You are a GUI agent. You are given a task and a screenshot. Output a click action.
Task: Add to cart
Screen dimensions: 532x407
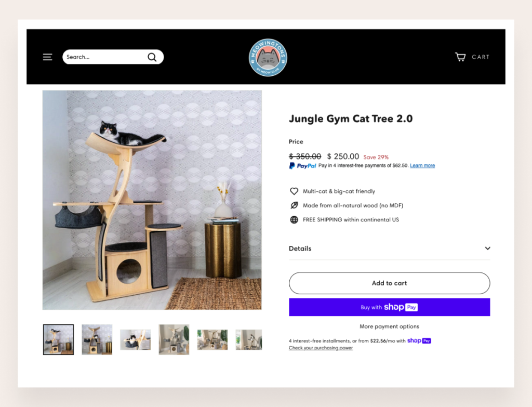click(x=390, y=283)
